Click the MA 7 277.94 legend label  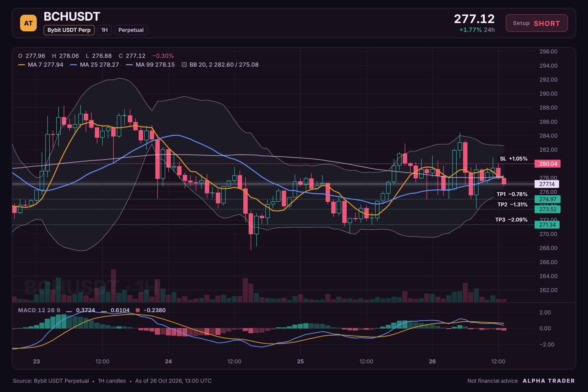[x=46, y=65]
